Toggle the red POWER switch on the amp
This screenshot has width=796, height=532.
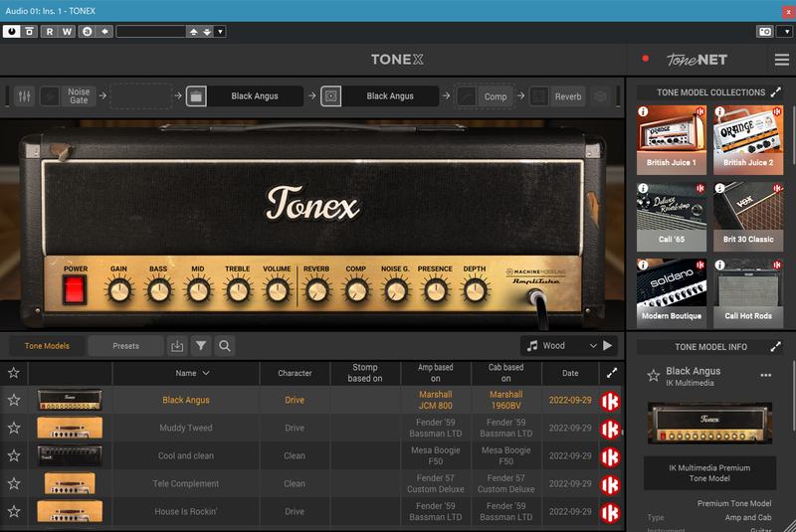click(x=75, y=290)
